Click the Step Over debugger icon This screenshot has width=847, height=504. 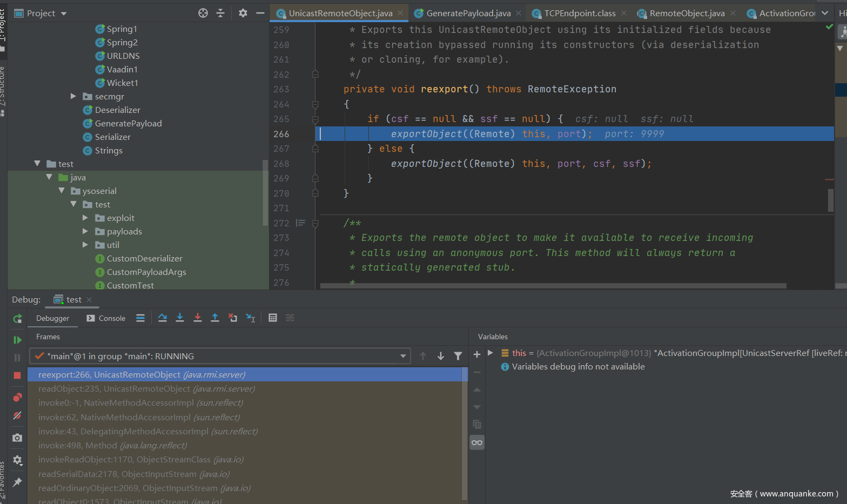(x=162, y=318)
